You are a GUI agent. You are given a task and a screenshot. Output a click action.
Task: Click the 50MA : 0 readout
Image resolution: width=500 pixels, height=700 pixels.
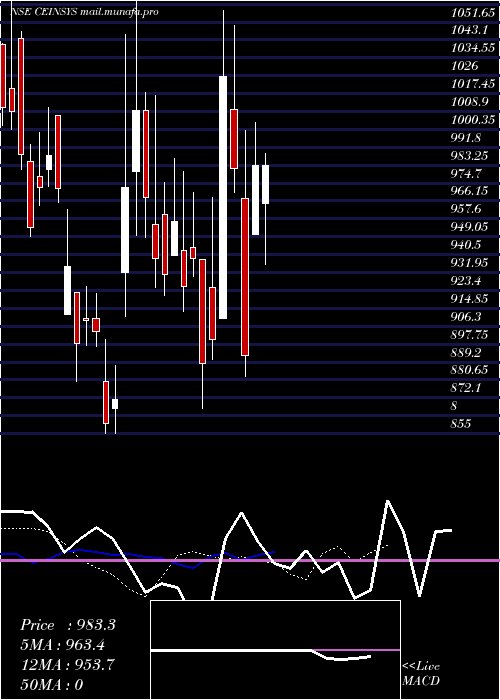[52, 684]
